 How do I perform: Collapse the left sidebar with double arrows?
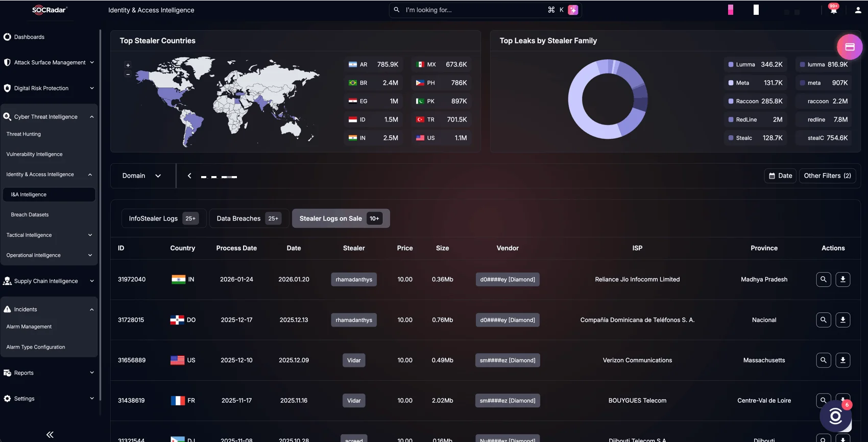[x=50, y=434]
